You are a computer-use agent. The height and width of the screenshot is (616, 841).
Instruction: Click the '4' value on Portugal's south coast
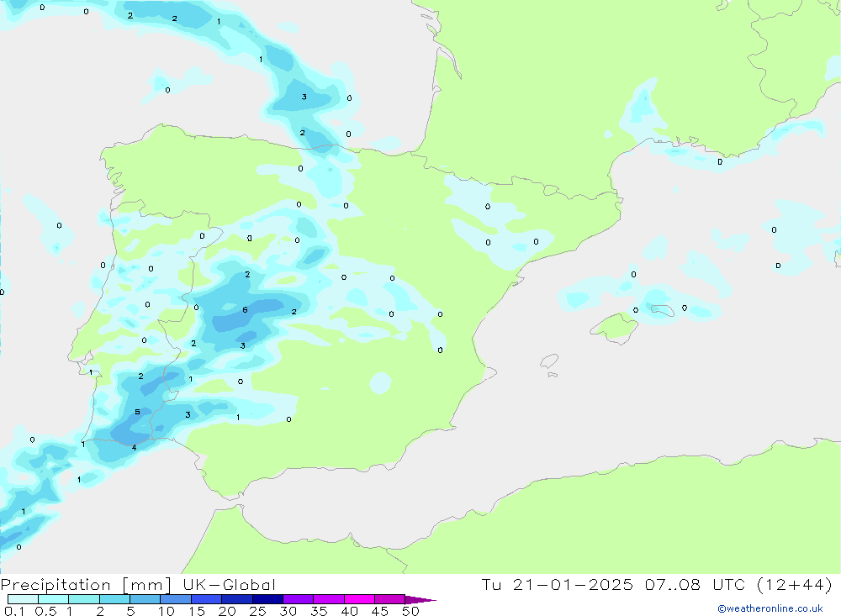pyautogui.click(x=134, y=448)
